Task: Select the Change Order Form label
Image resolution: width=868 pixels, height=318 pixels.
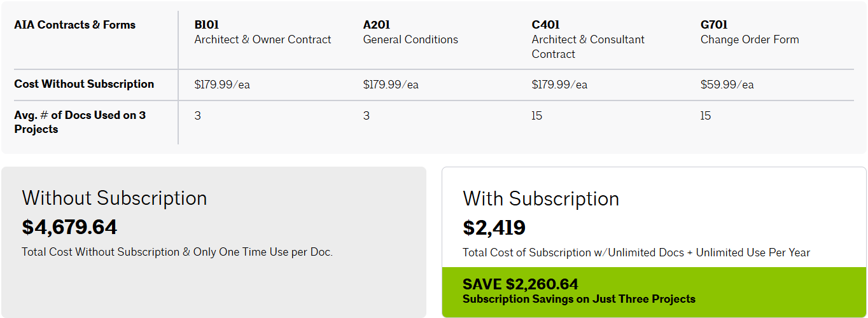Action: (750, 39)
